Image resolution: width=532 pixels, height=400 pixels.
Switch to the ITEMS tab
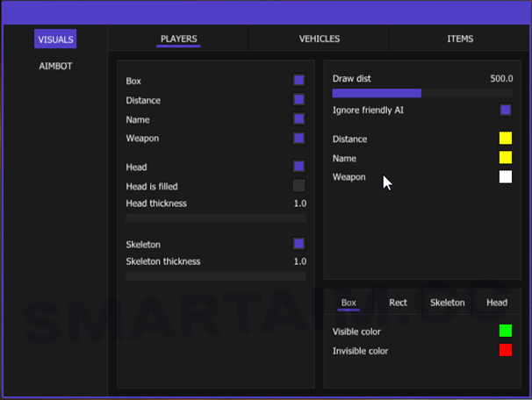click(460, 39)
